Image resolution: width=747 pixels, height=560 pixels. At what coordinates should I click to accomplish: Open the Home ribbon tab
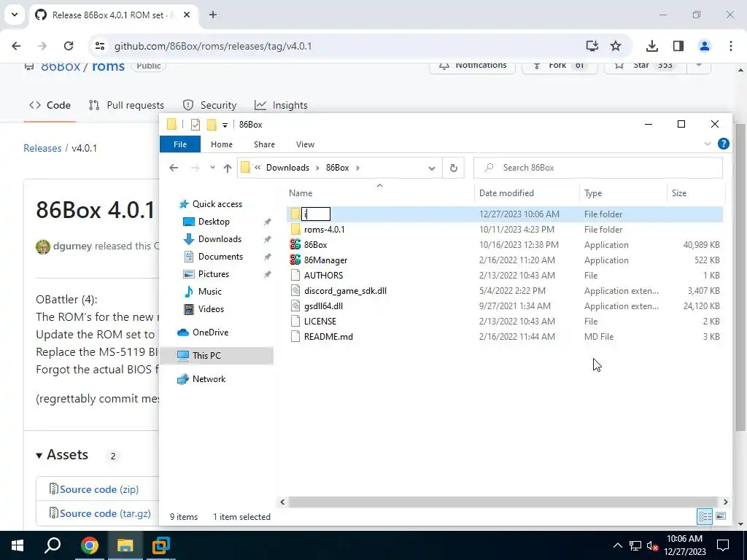(x=222, y=144)
